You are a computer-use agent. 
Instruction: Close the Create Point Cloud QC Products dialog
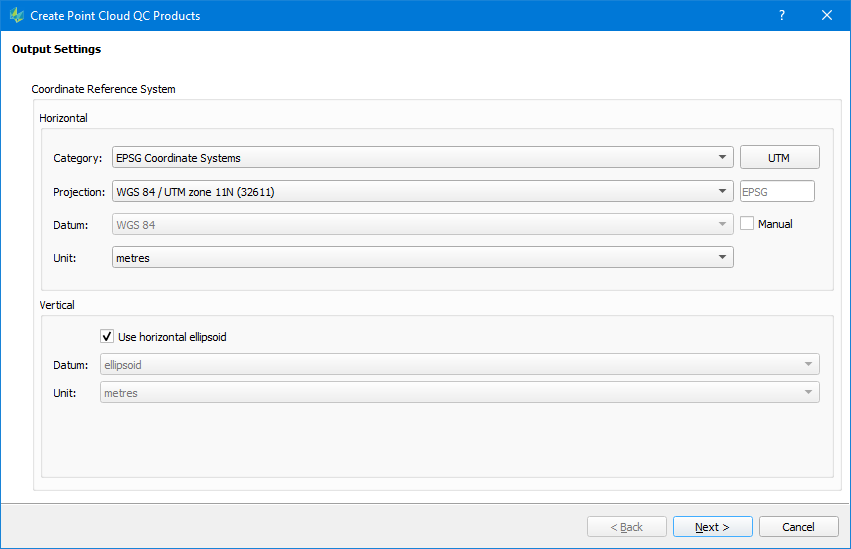pyautogui.click(x=827, y=15)
